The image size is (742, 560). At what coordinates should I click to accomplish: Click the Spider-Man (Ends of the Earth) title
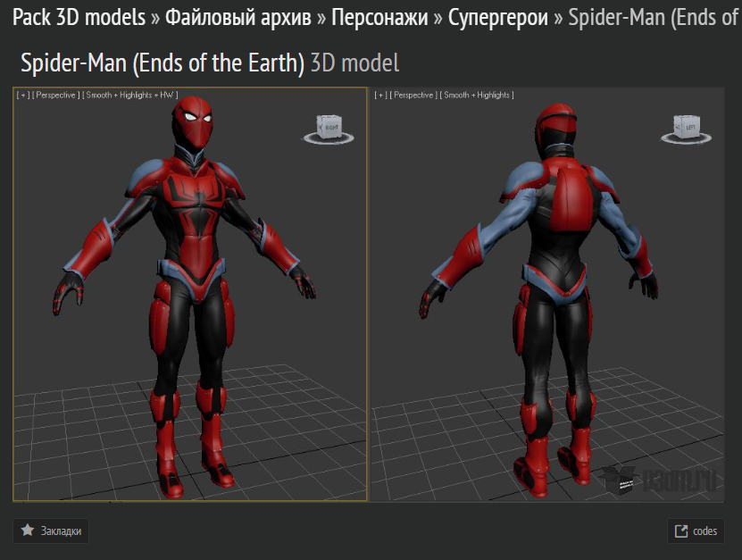click(x=163, y=63)
